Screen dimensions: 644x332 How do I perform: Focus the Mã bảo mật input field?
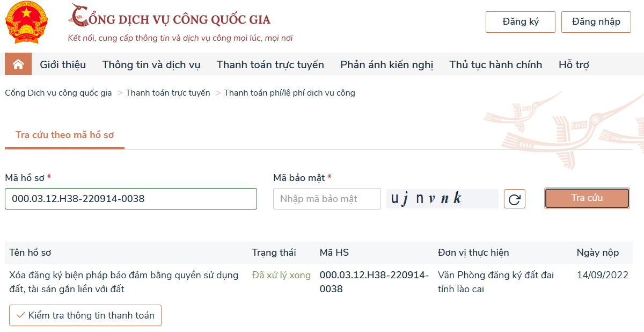click(327, 199)
